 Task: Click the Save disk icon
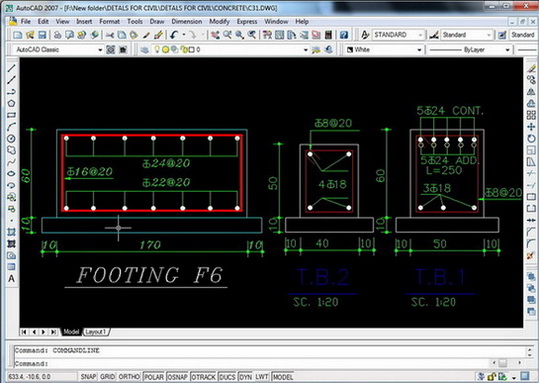click(x=42, y=35)
